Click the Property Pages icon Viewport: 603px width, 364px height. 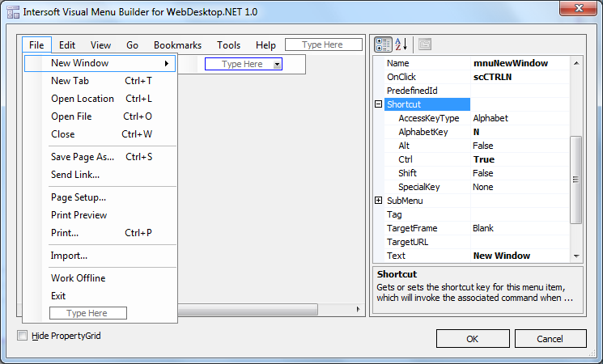(x=425, y=44)
